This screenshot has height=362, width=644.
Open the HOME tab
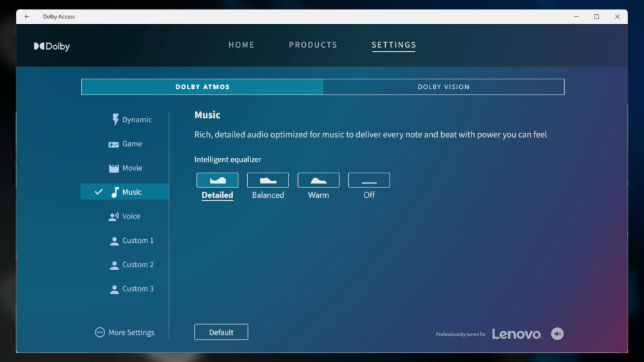241,45
